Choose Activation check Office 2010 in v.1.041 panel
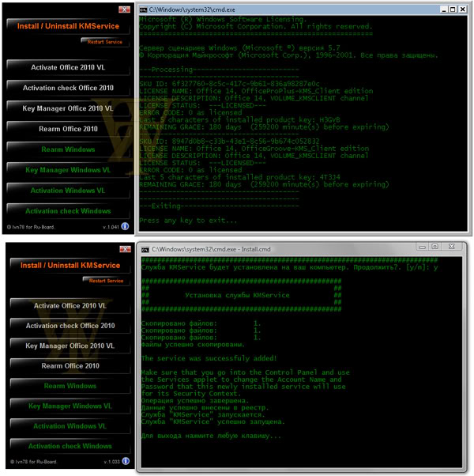Image resolution: width=474 pixels, height=476 pixels. [68, 88]
